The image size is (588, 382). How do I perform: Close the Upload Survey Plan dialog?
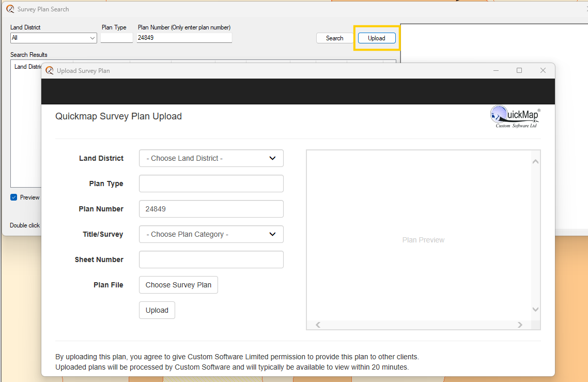click(543, 71)
